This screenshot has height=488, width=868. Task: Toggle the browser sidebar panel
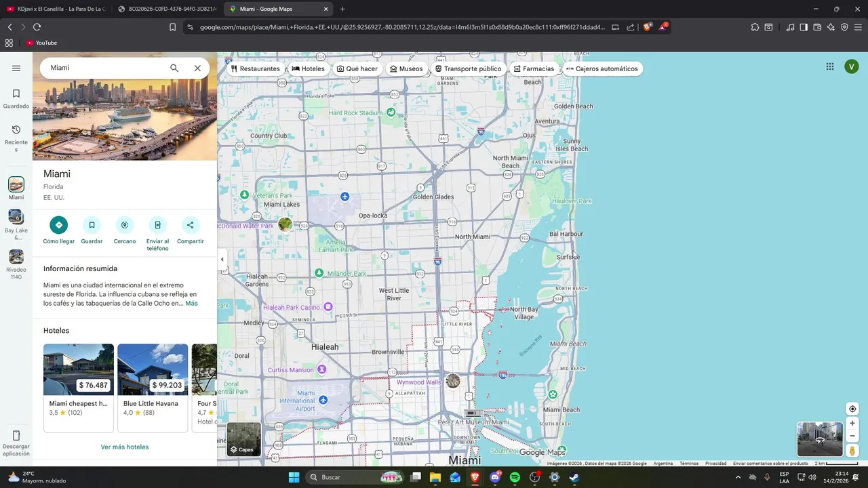point(804,27)
